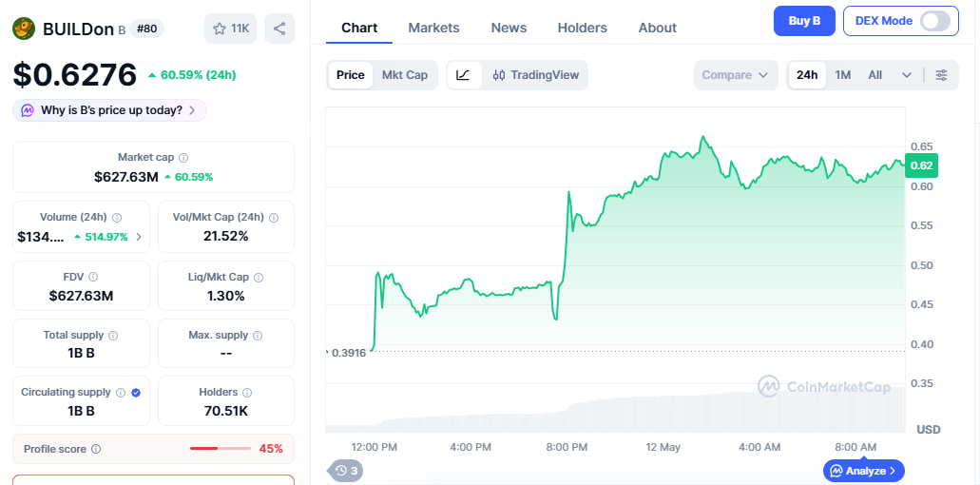
Task: Open the Compare dropdown
Action: (x=736, y=75)
